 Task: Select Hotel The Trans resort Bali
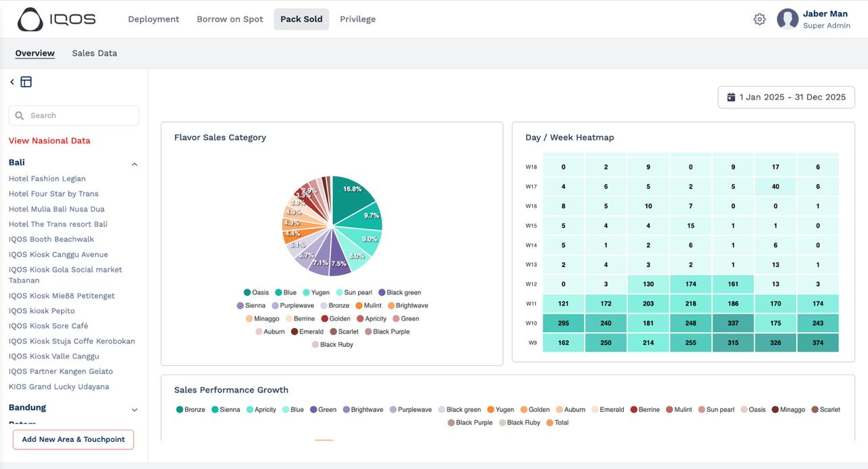[x=58, y=224]
